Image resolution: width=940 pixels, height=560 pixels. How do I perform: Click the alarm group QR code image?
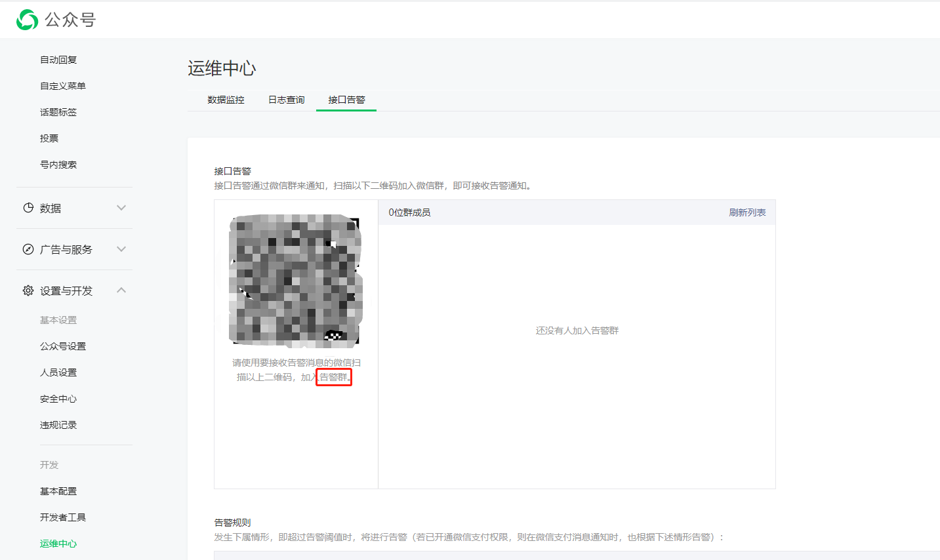click(295, 281)
